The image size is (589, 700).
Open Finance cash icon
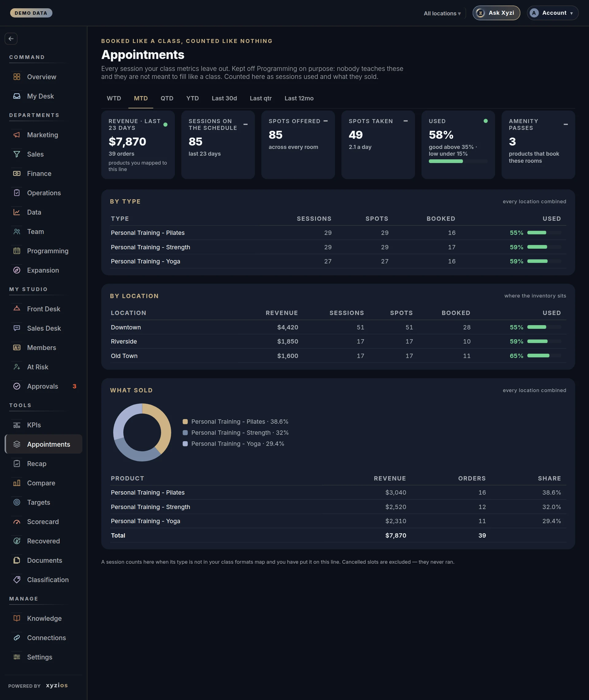coord(17,174)
